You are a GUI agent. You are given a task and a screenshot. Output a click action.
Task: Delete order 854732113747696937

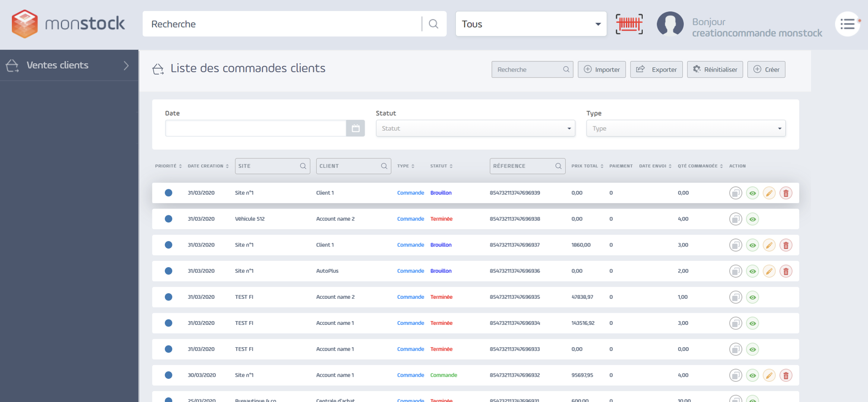coord(786,245)
